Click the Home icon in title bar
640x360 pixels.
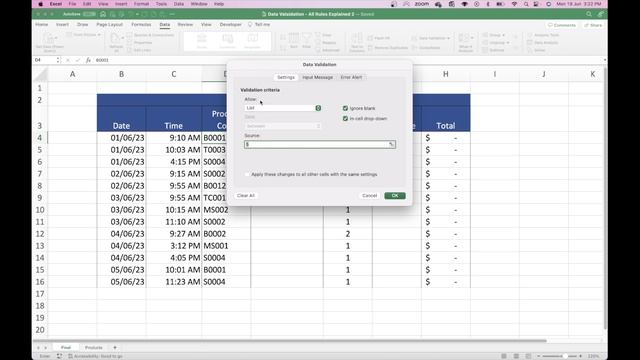point(103,14)
